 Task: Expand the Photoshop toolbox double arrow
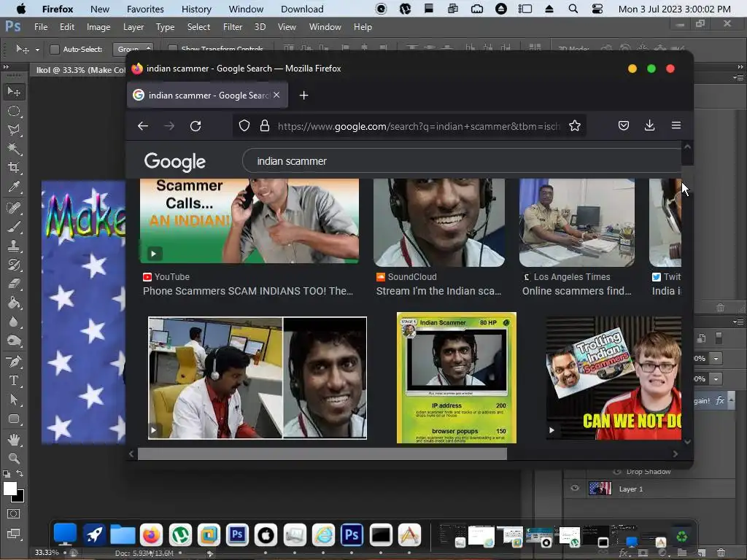(x=6, y=66)
